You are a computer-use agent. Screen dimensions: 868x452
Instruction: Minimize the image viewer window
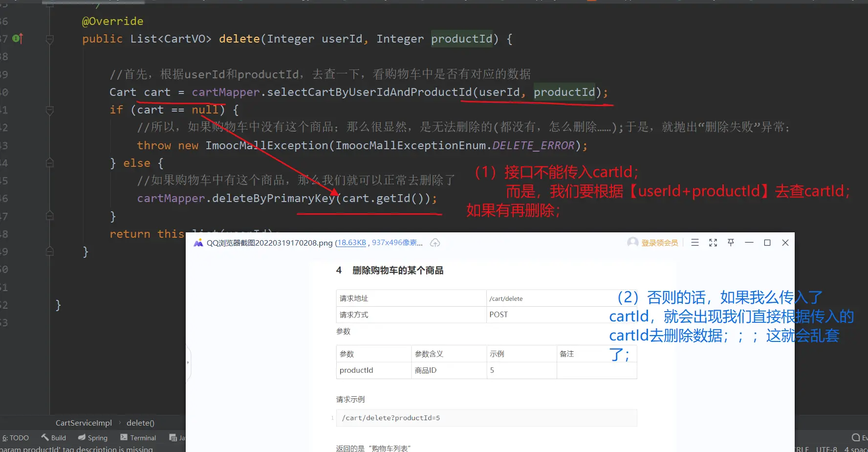point(749,243)
